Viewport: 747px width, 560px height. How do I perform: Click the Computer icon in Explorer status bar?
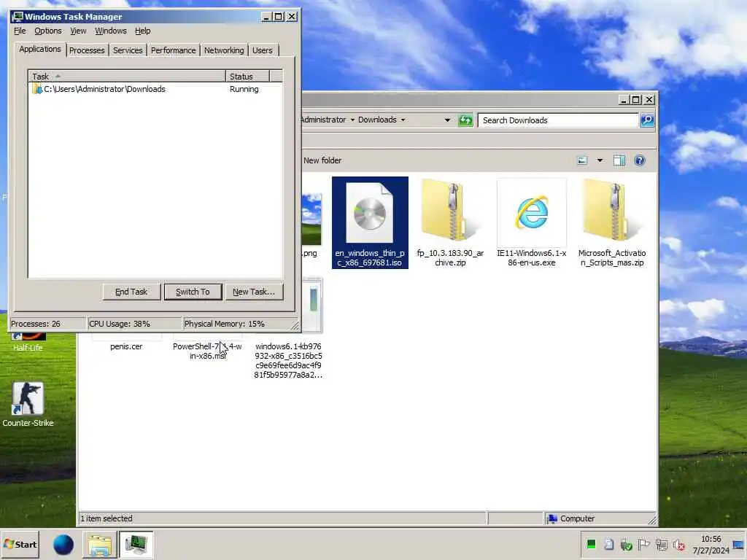click(552, 518)
